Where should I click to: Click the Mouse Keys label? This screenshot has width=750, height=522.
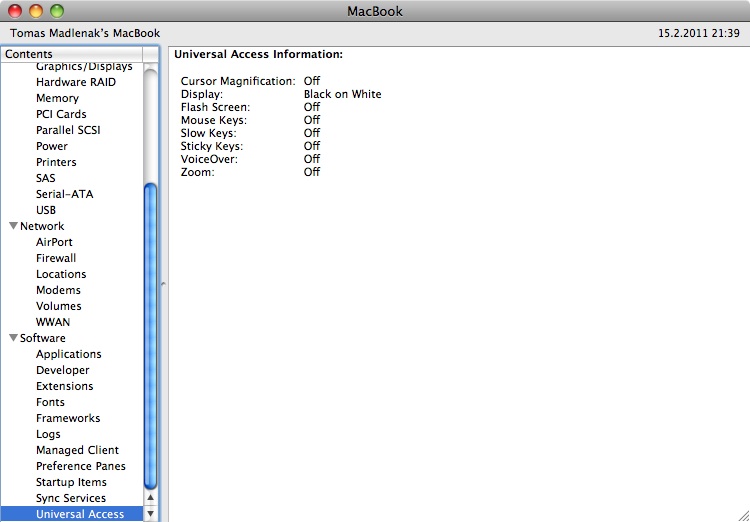point(214,120)
